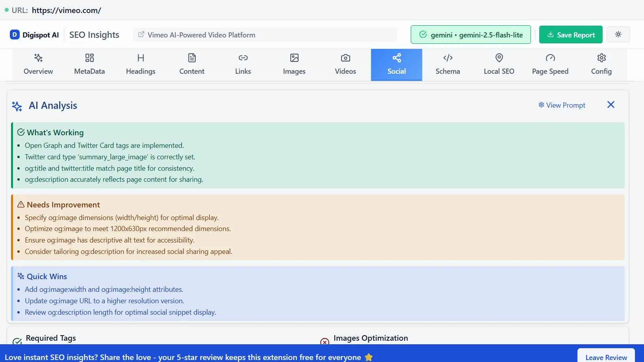The height and width of the screenshot is (362, 644).
Task: Select the Links tab
Action: (243, 65)
